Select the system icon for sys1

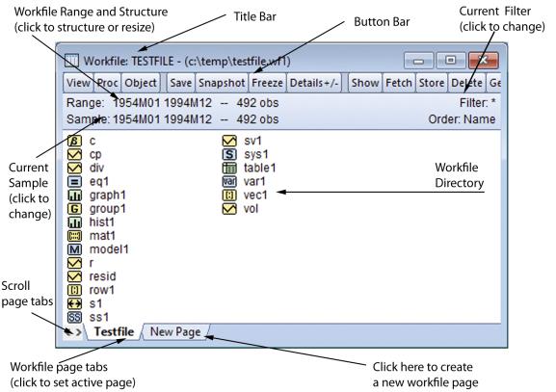tap(229, 154)
